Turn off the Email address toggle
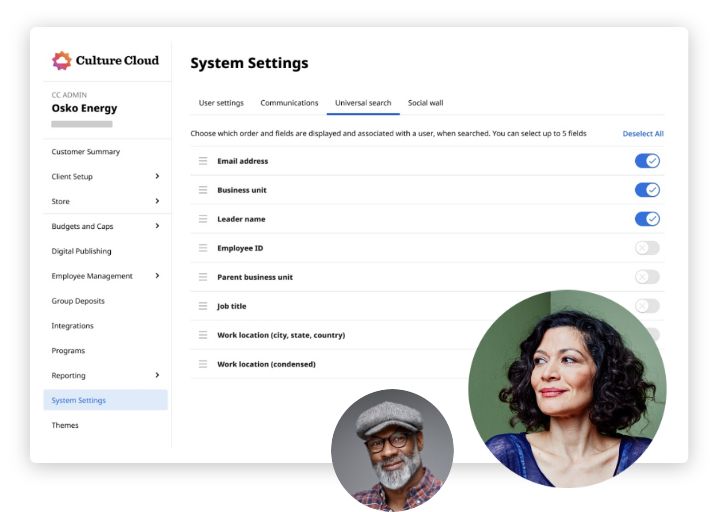Image resolution: width=719 pixels, height=512 pixels. tap(647, 161)
